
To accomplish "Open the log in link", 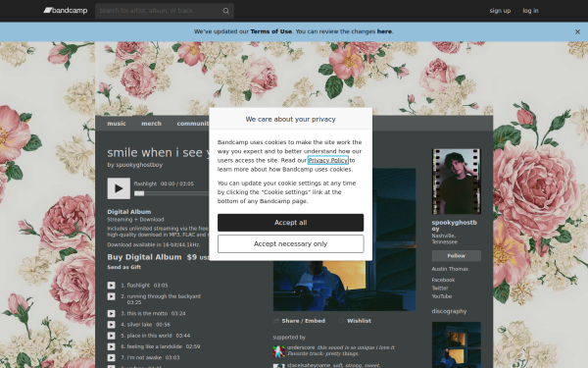I will click(x=530, y=11).
